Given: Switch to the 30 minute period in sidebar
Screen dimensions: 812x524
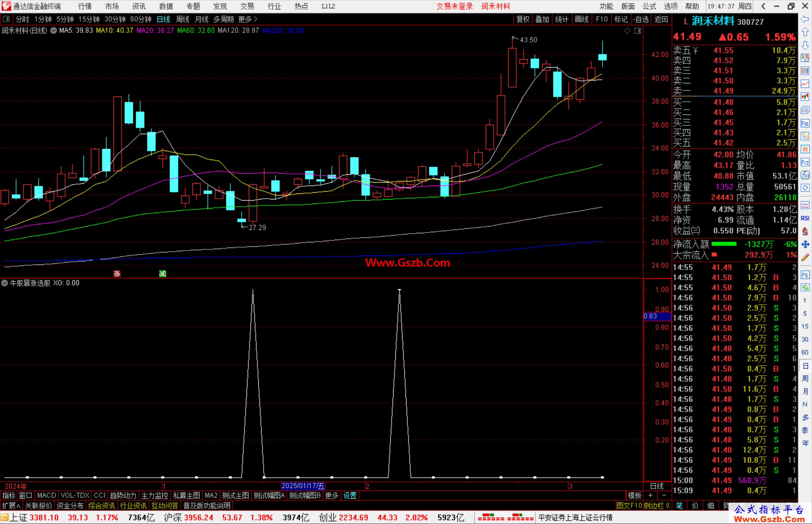Looking at the screenshot, I should point(805,340).
